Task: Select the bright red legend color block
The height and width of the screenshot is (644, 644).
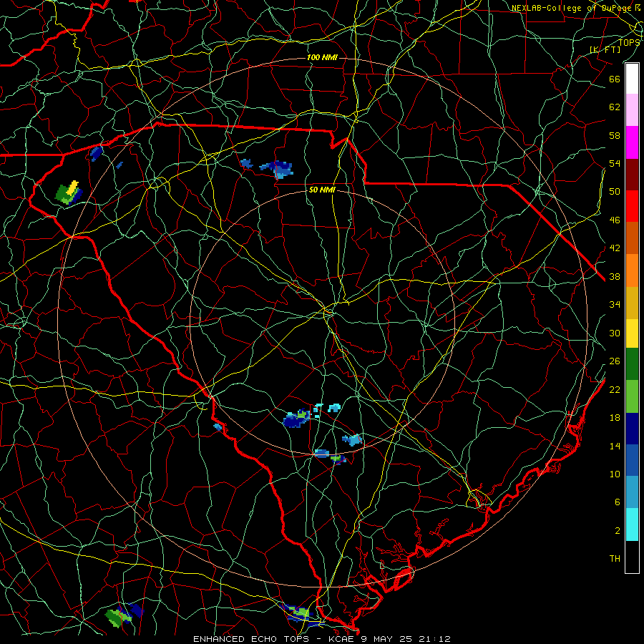Action: click(632, 206)
